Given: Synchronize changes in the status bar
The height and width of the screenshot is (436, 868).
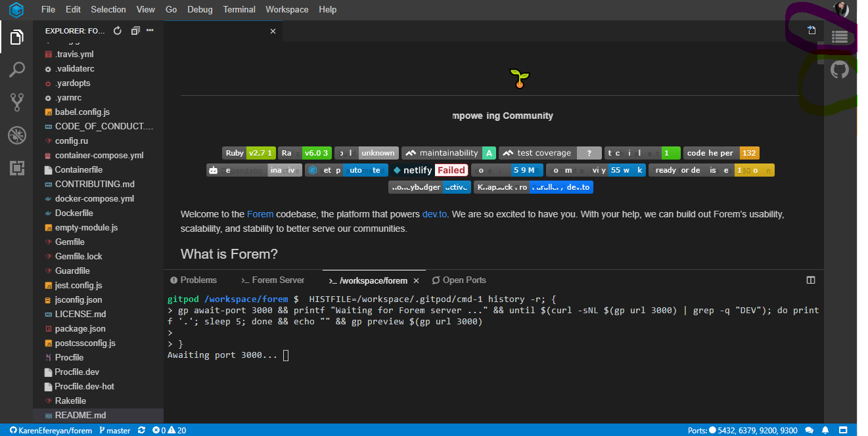Looking at the screenshot, I should pos(142,431).
